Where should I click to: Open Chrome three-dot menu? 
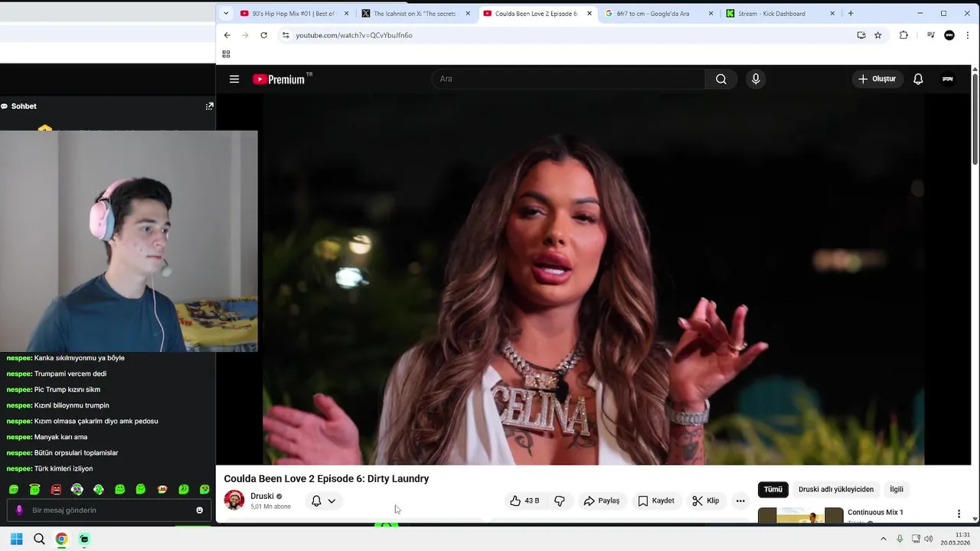pyautogui.click(x=968, y=35)
